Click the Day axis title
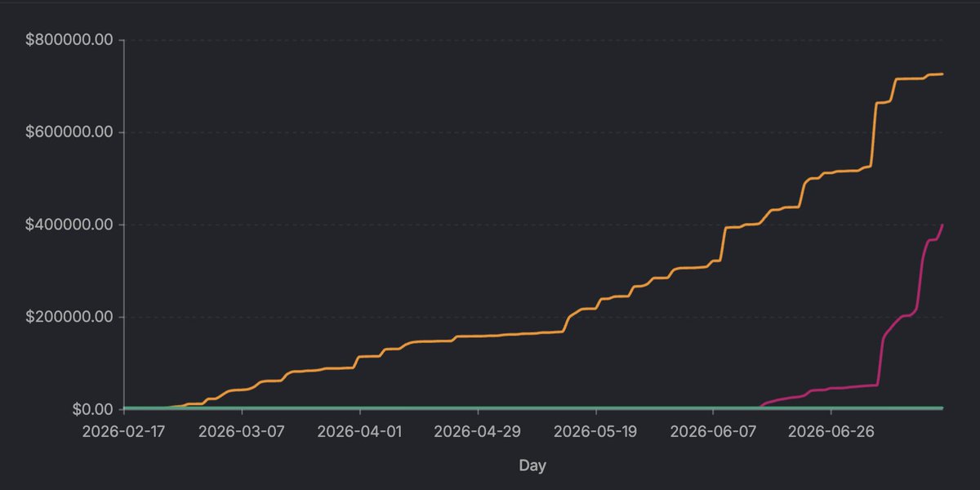This screenshot has width=980, height=490. point(532,466)
